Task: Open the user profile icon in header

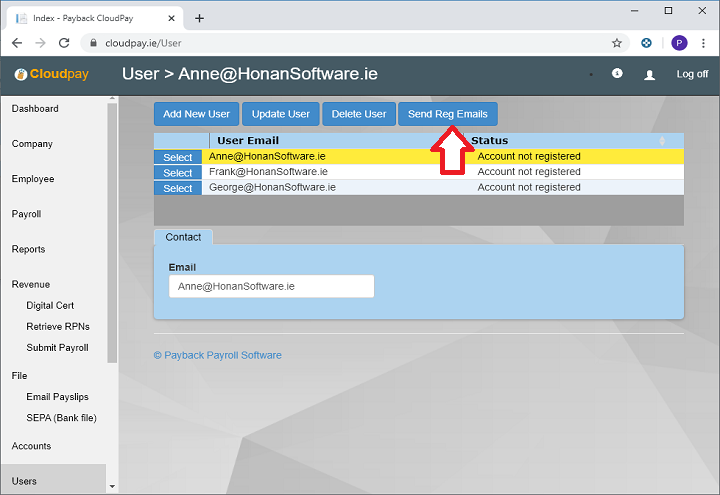Action: pyautogui.click(x=649, y=75)
